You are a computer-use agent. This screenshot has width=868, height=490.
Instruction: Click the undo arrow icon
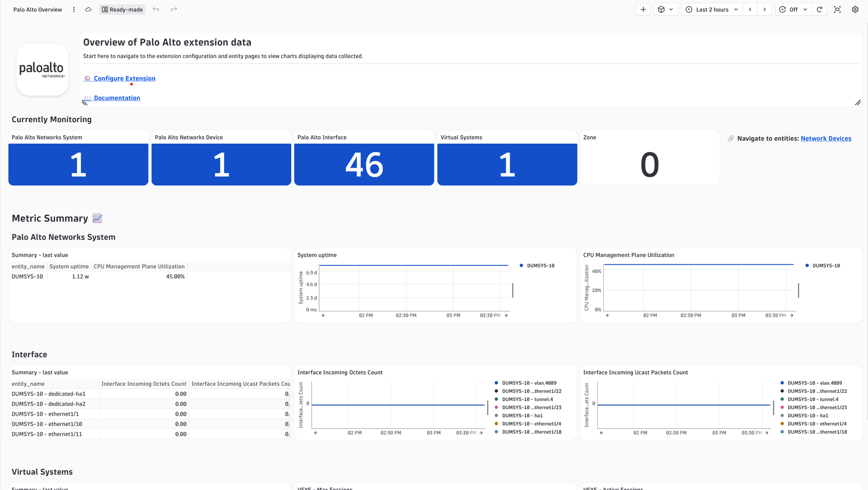pos(156,9)
